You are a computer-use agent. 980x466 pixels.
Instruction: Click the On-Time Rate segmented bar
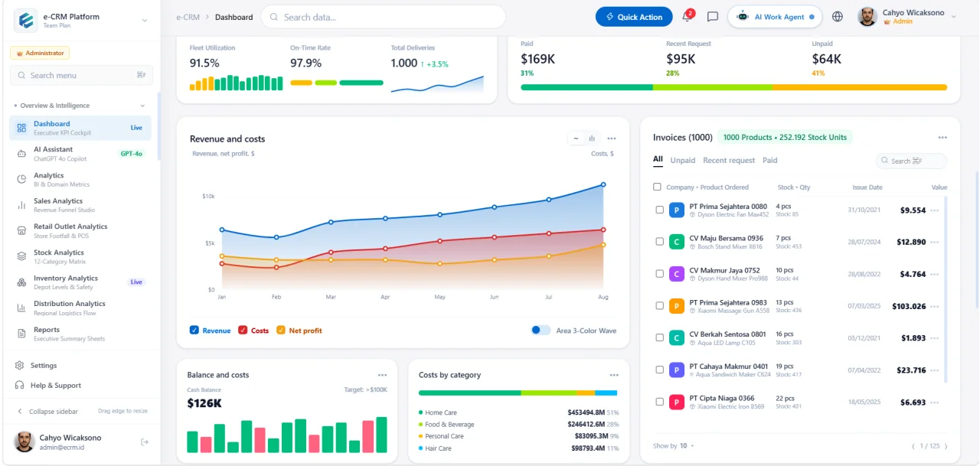pyautogui.click(x=336, y=83)
